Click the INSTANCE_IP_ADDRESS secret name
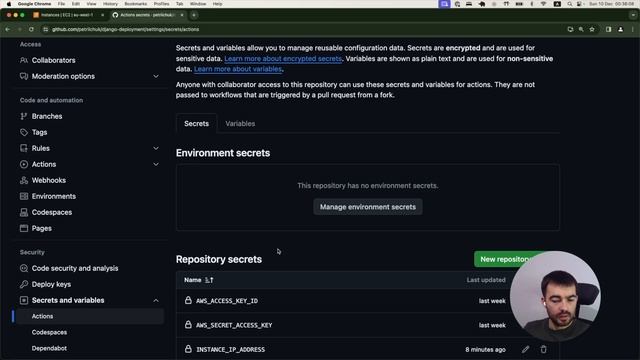The image size is (640, 360). (230, 349)
